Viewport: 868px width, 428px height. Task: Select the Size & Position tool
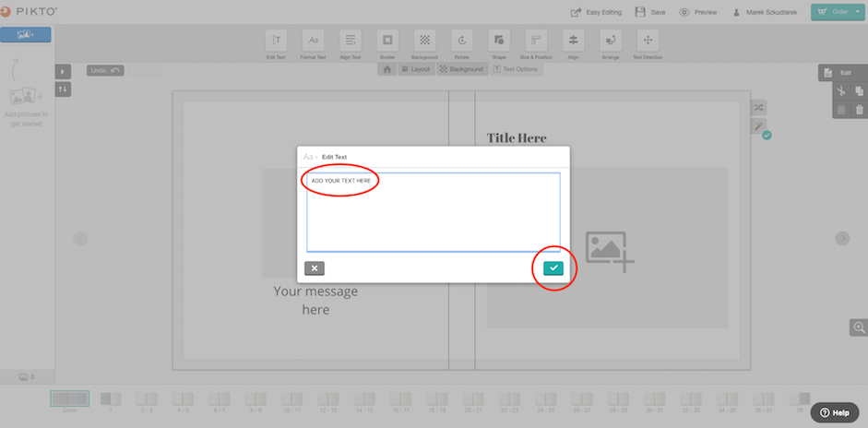(x=536, y=41)
